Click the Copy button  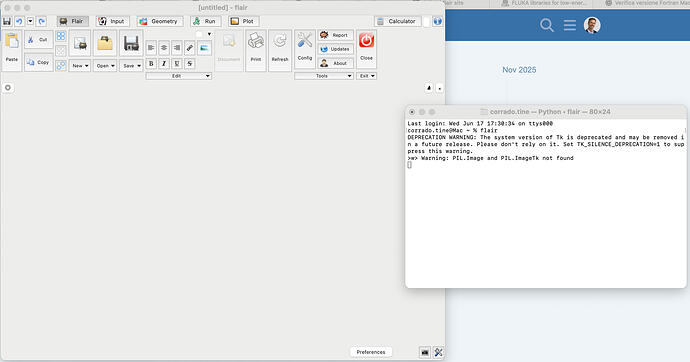(x=38, y=62)
